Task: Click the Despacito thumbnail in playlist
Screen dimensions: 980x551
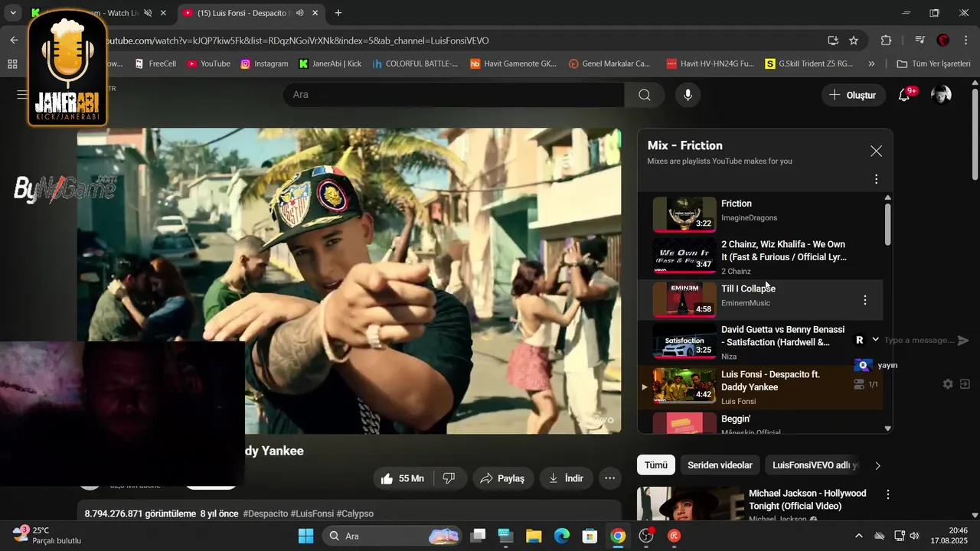Action: point(684,386)
